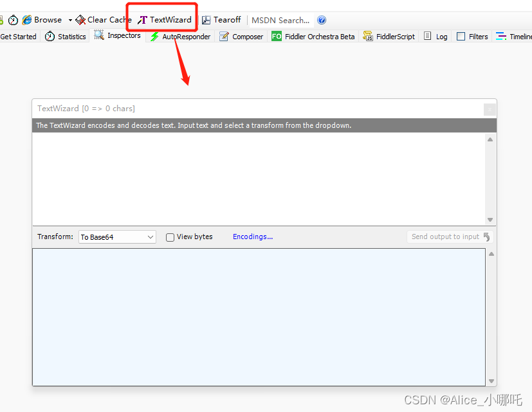Viewport: 532px width, 412px height.
Task: Open the TextWizard toolbar button
Action: click(165, 20)
